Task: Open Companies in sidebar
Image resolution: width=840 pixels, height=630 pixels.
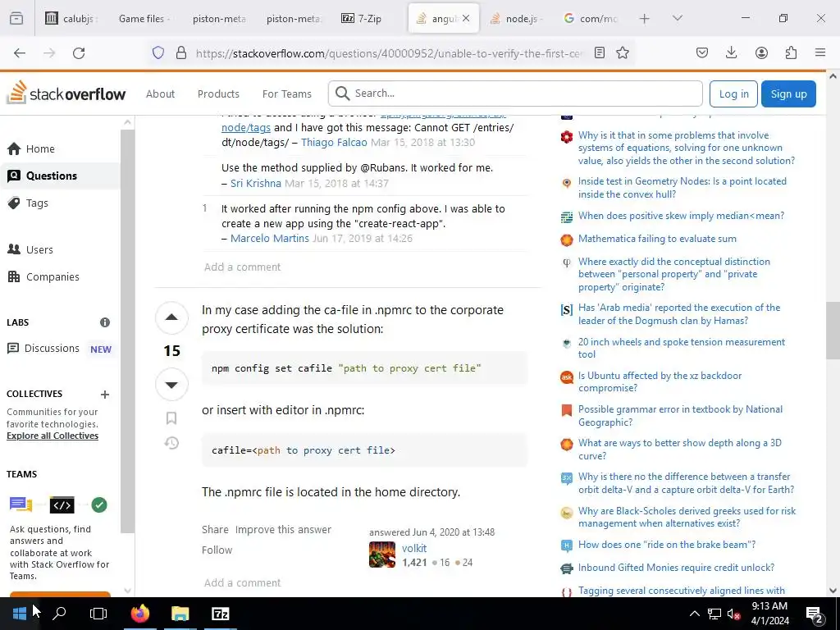Action: point(60,276)
